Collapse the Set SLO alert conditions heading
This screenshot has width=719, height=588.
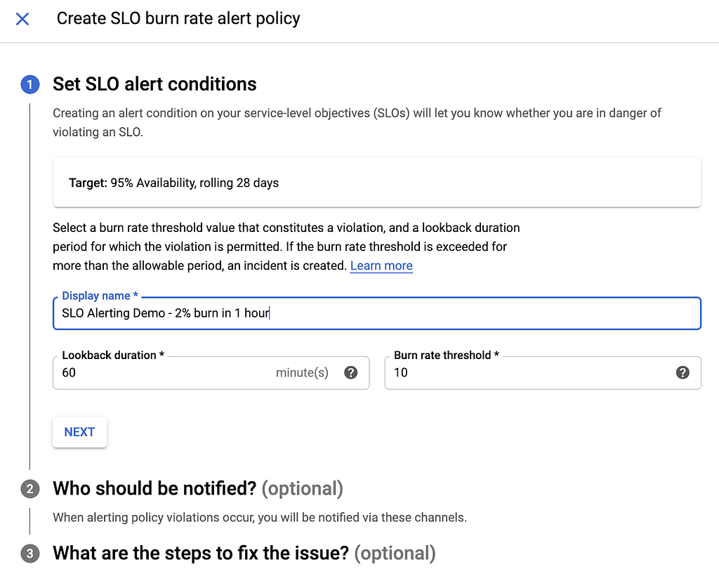coord(154,84)
